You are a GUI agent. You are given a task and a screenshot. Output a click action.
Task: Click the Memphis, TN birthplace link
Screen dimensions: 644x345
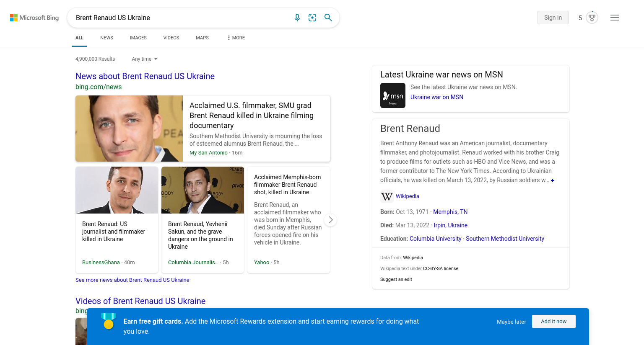(450, 212)
